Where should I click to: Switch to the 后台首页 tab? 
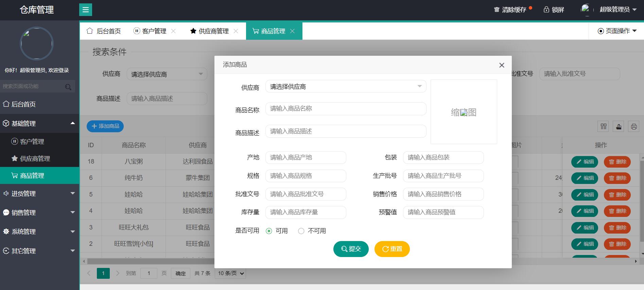pyautogui.click(x=104, y=31)
